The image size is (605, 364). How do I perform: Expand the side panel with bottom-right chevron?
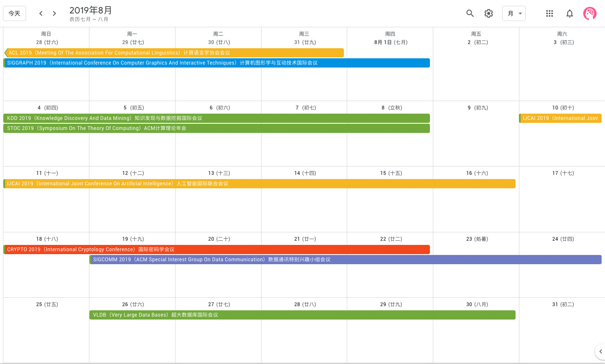600,351
